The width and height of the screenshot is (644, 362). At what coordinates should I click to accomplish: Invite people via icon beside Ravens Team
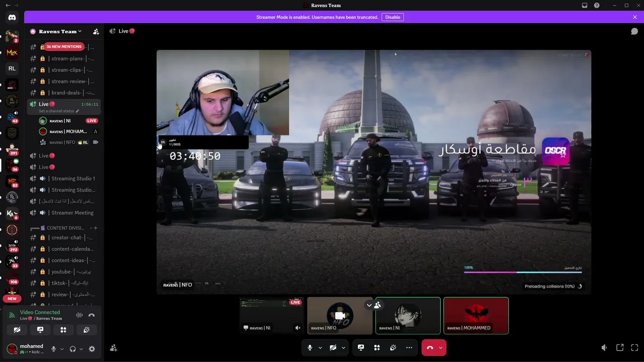(x=96, y=32)
